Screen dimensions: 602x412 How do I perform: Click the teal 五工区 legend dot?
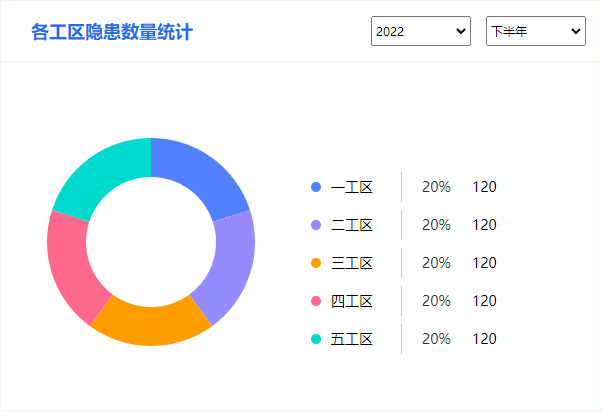point(316,339)
